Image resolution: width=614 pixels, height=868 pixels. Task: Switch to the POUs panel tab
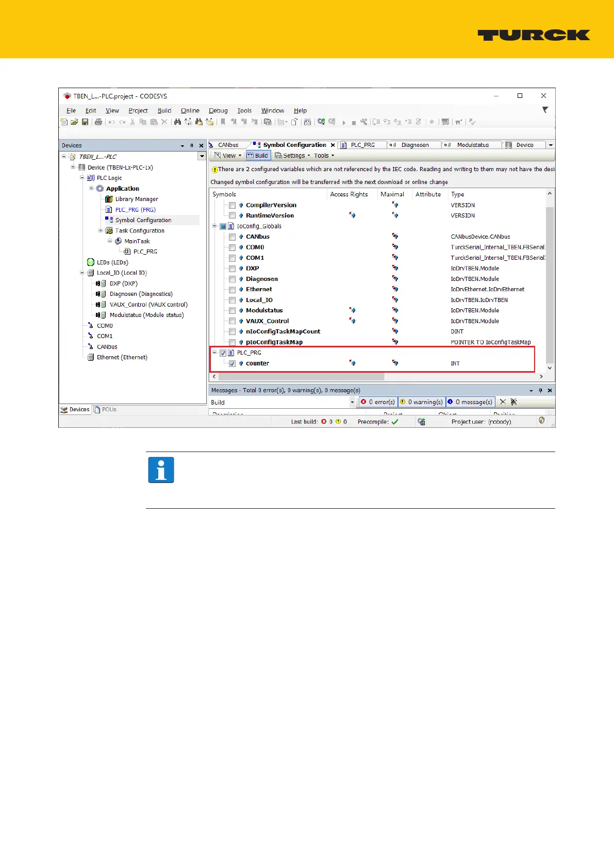click(105, 410)
